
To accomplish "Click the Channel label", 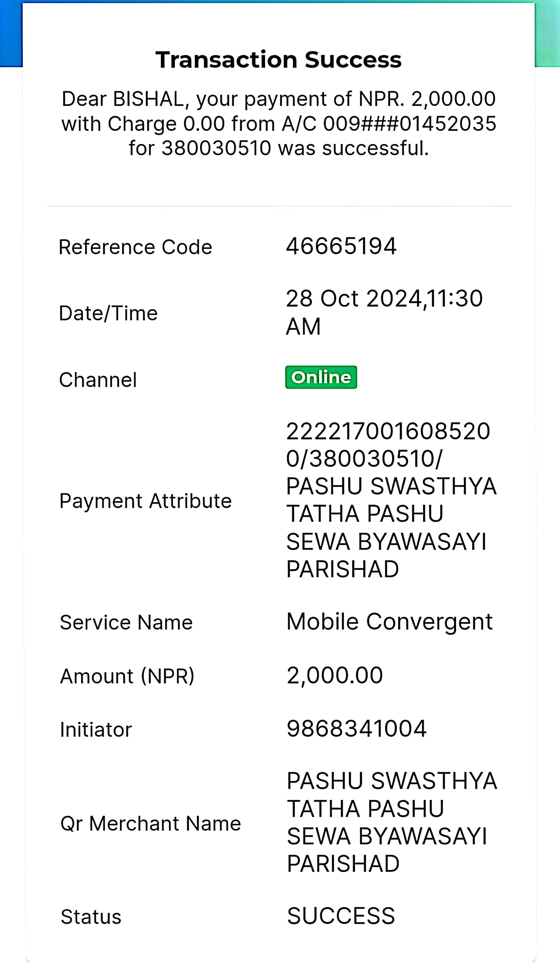I will [x=98, y=380].
